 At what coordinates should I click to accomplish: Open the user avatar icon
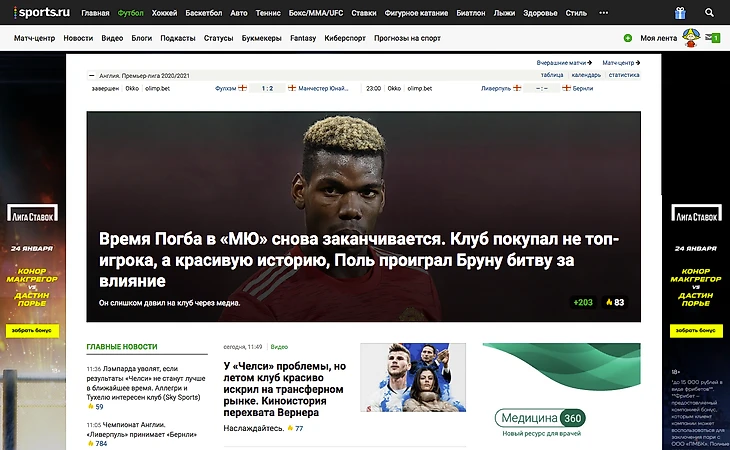(x=691, y=38)
